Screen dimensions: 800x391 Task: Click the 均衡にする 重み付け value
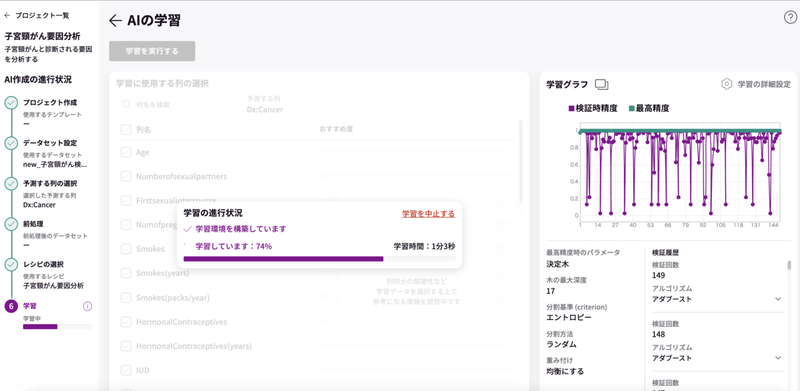point(565,371)
